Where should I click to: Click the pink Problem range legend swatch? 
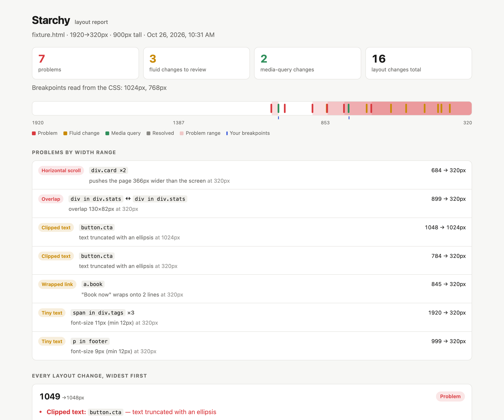182,133
